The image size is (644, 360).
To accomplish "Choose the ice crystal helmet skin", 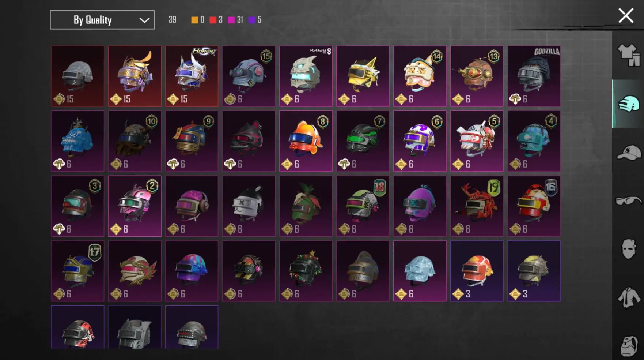I will (420, 271).
